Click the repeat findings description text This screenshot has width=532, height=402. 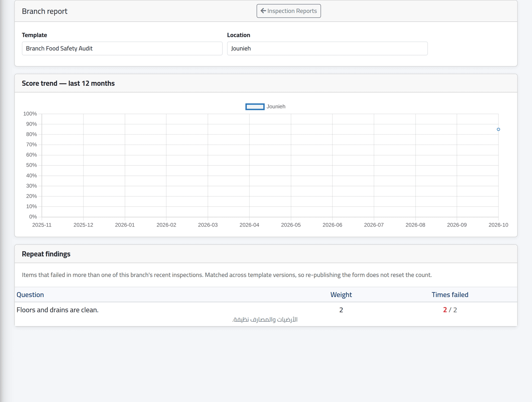pyautogui.click(x=227, y=275)
